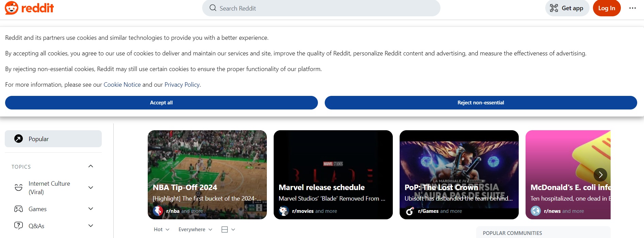Viewport: 644px width, 238px height.
Task: Click the r/nba avatar on the NBA card
Action: [158, 211]
